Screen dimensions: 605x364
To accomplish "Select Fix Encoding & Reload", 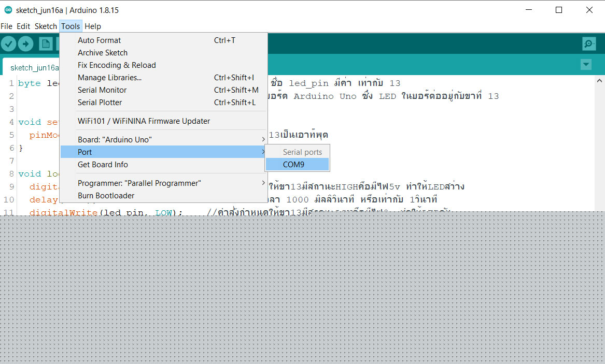I will pyautogui.click(x=164, y=65).
